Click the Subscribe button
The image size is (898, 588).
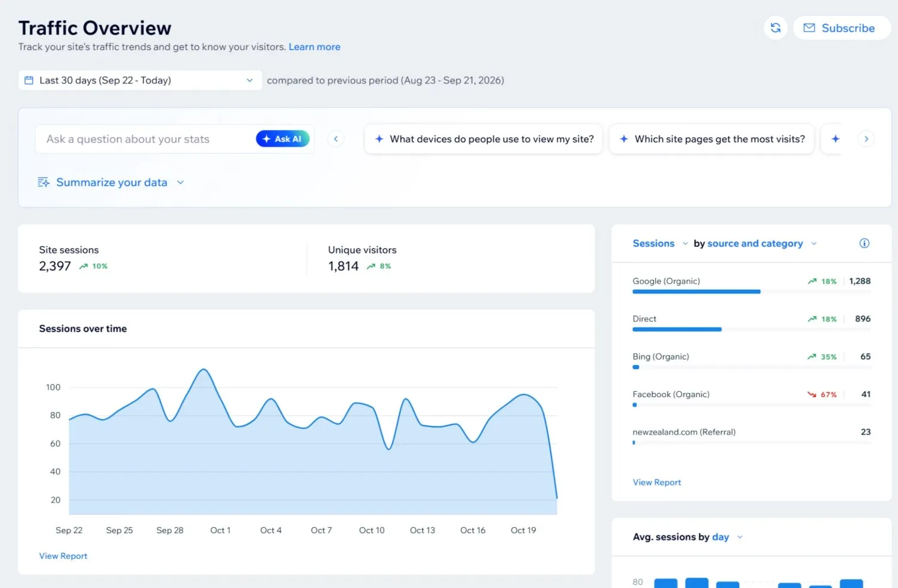click(x=841, y=28)
